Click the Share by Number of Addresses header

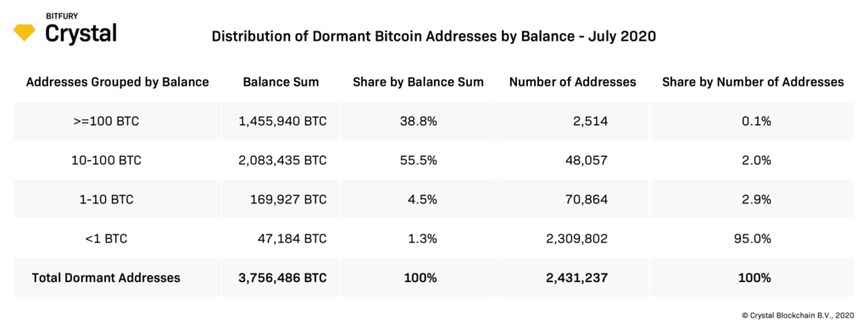click(x=753, y=82)
